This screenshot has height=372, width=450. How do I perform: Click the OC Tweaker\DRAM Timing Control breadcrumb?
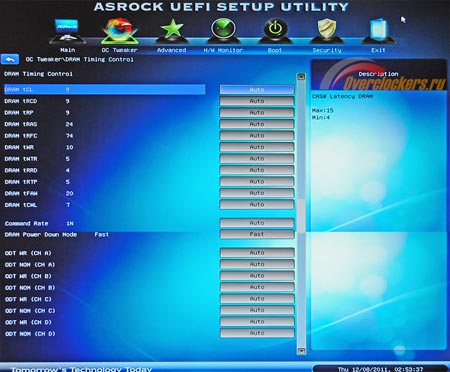pos(80,59)
